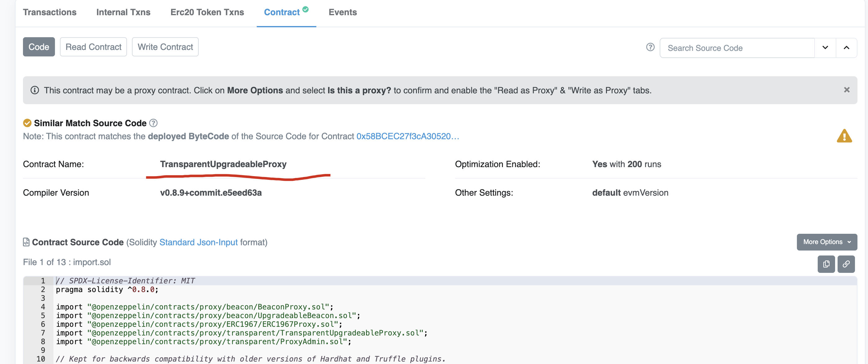Click the Contract Source Code file icon

26,242
